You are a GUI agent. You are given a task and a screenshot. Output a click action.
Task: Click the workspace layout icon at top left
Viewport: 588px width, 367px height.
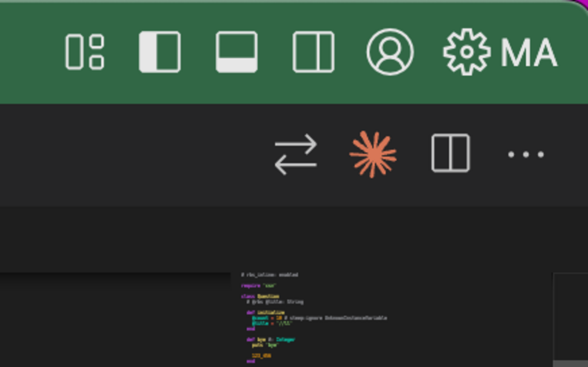(x=84, y=51)
